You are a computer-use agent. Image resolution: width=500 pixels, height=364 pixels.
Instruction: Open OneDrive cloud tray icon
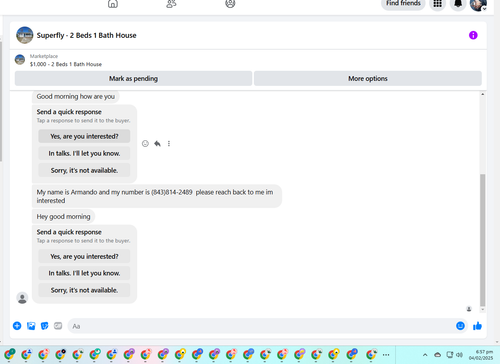pyautogui.click(x=438, y=355)
